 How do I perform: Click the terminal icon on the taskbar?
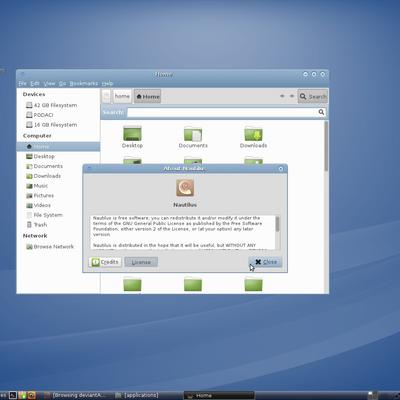(x=13, y=395)
